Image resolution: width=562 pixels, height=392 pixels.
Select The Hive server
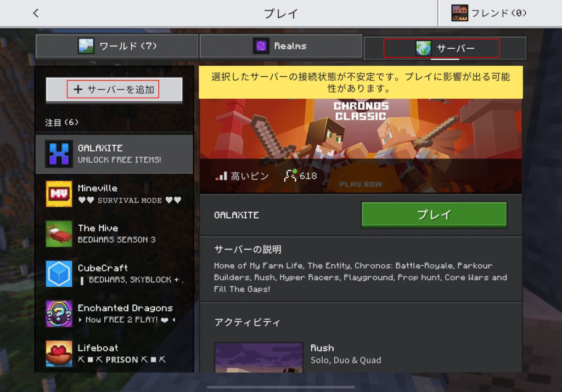pyautogui.click(x=114, y=234)
